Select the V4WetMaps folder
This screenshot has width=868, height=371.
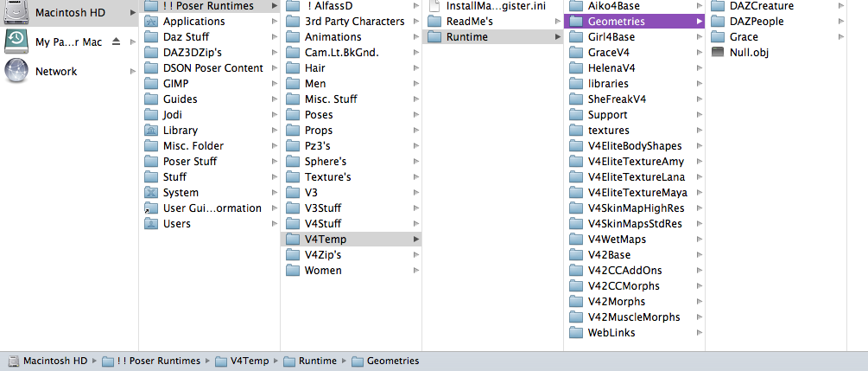click(635, 240)
